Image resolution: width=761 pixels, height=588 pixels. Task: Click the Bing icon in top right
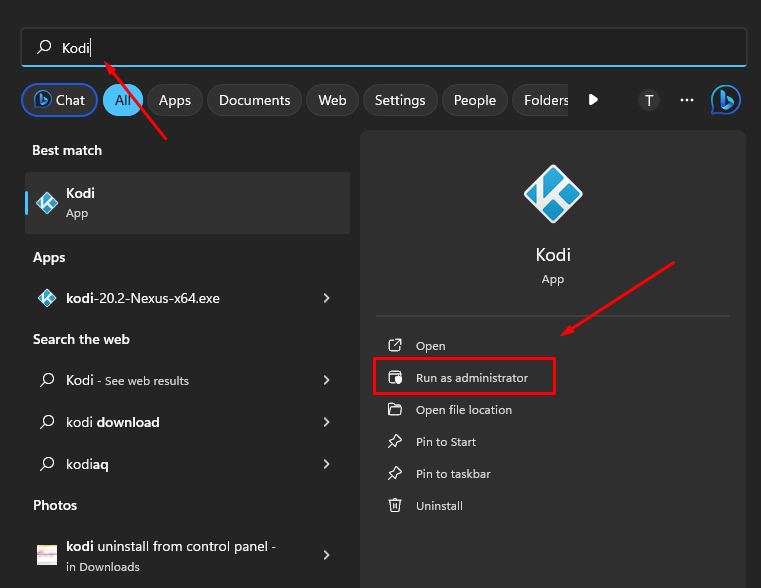point(725,100)
